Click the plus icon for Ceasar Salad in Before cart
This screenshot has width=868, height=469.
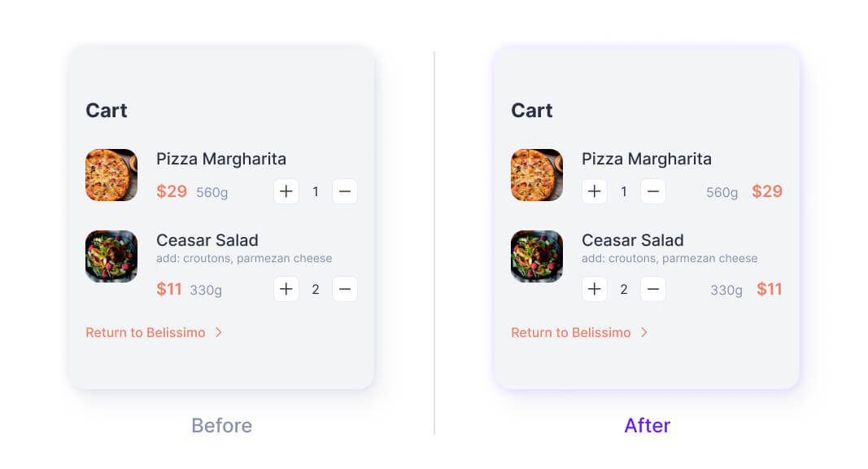pos(286,289)
